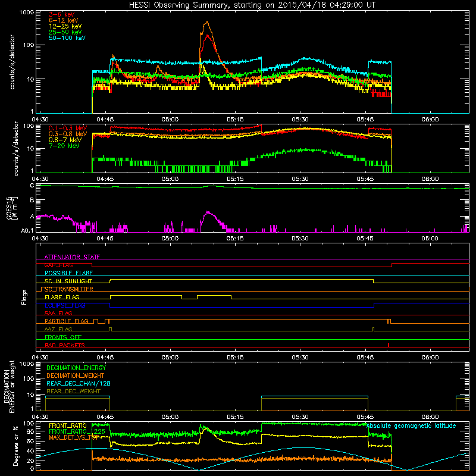This screenshot has height=476, width=476.
Task: Click the vertical Flags axis title
Action: [x=24, y=297]
